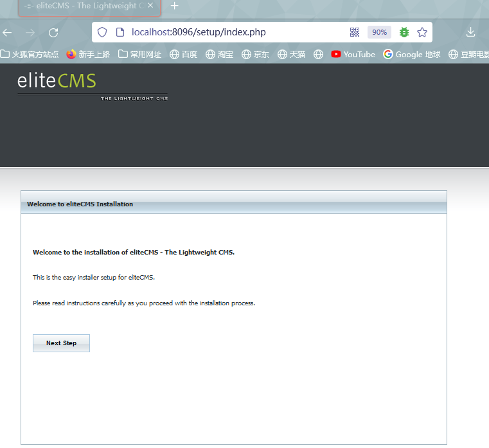The width and height of the screenshot is (489, 448).
Task: Click the 'Please read instructions carefully' text
Action: (144, 303)
